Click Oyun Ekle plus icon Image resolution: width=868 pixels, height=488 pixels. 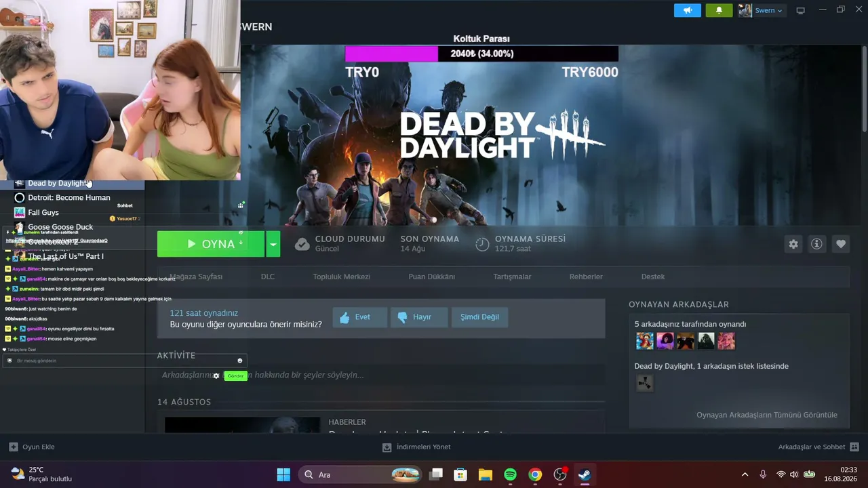tap(14, 447)
